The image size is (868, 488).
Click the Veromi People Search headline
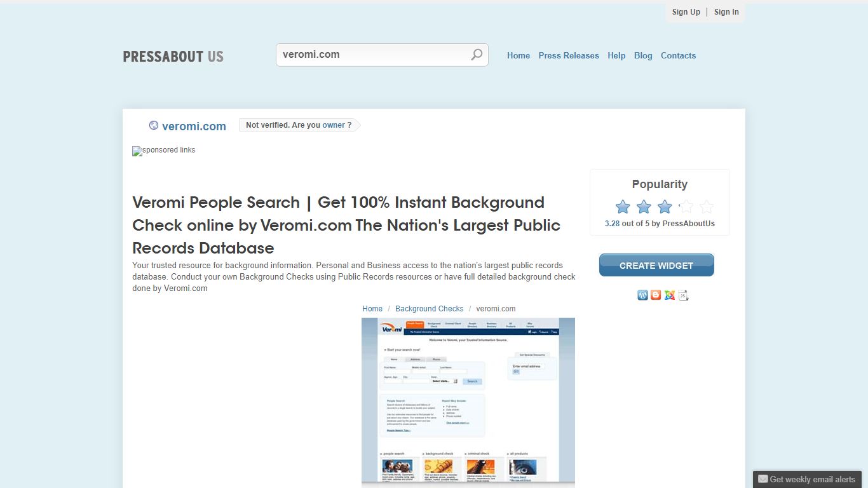pyautogui.click(x=346, y=225)
